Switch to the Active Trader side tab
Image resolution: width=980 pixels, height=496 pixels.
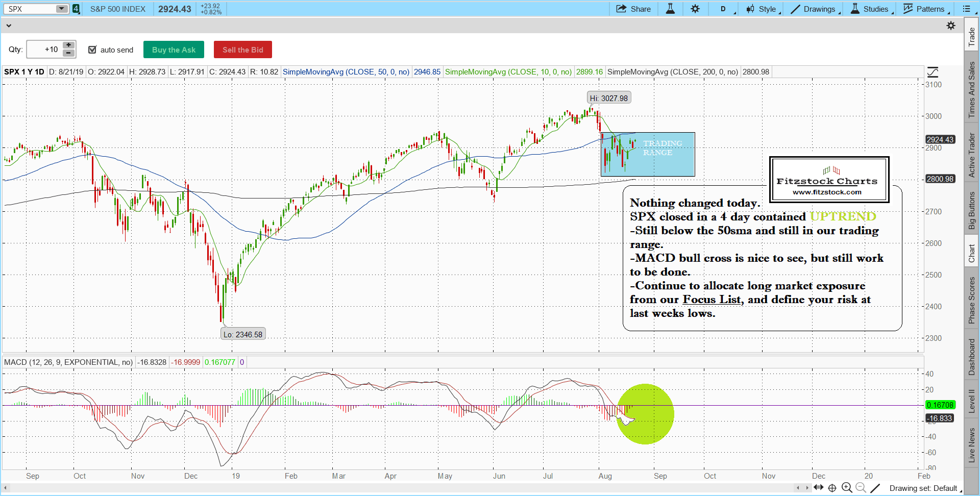tap(971, 155)
